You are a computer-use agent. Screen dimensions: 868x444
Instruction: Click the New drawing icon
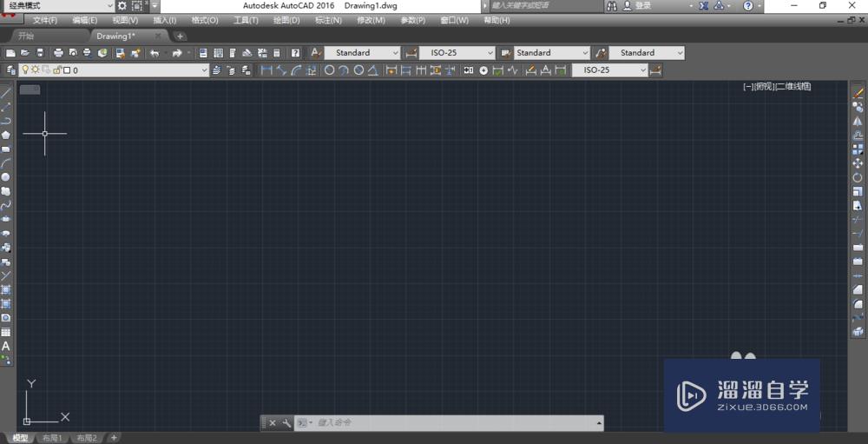(10, 53)
